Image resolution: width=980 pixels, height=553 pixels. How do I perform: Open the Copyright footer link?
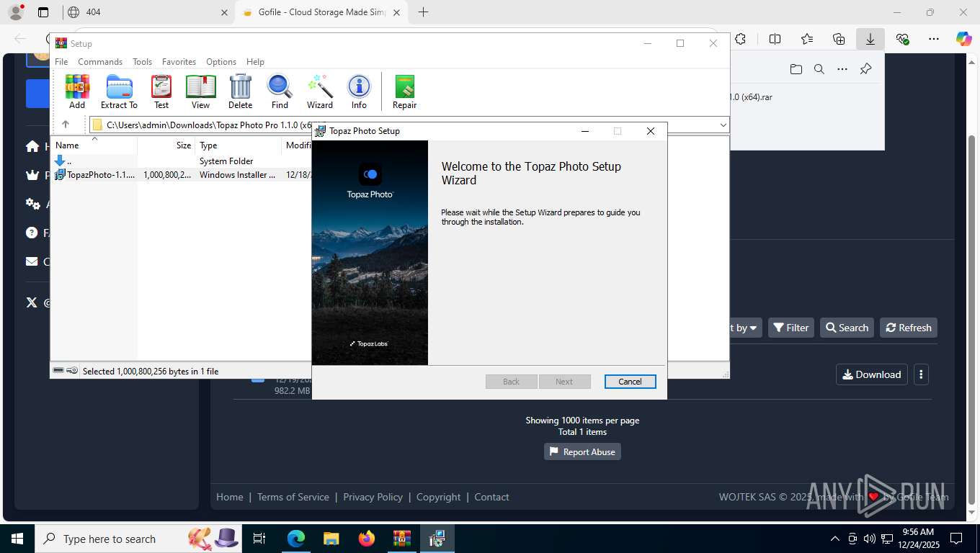click(x=438, y=497)
